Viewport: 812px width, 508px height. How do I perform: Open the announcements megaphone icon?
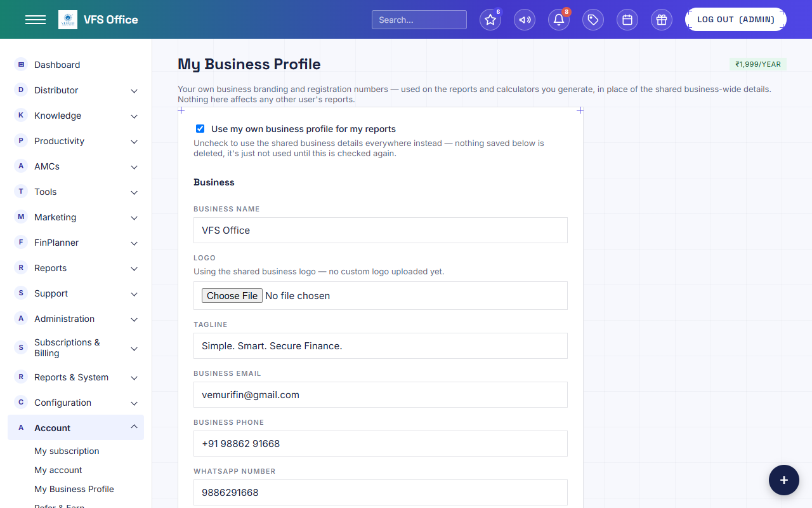(525, 20)
